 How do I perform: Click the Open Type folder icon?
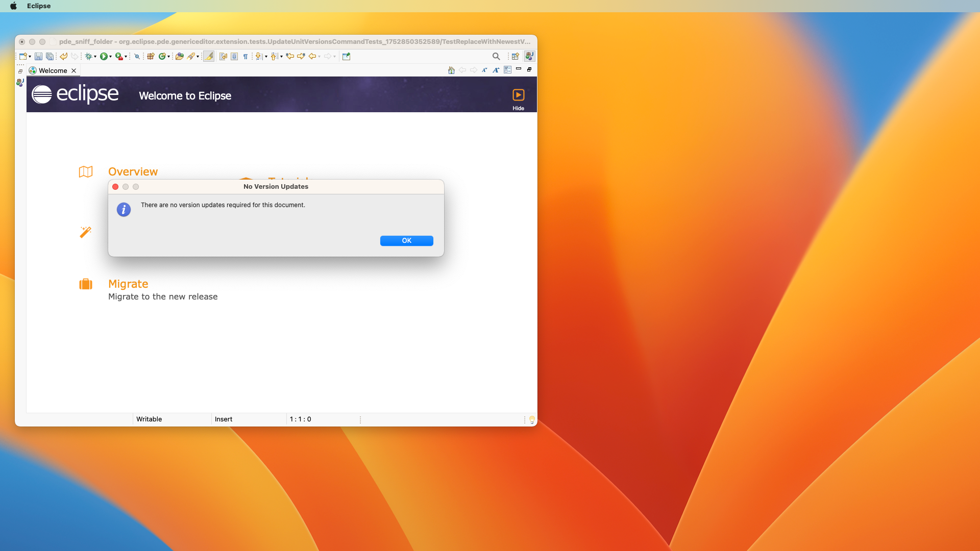pyautogui.click(x=179, y=57)
